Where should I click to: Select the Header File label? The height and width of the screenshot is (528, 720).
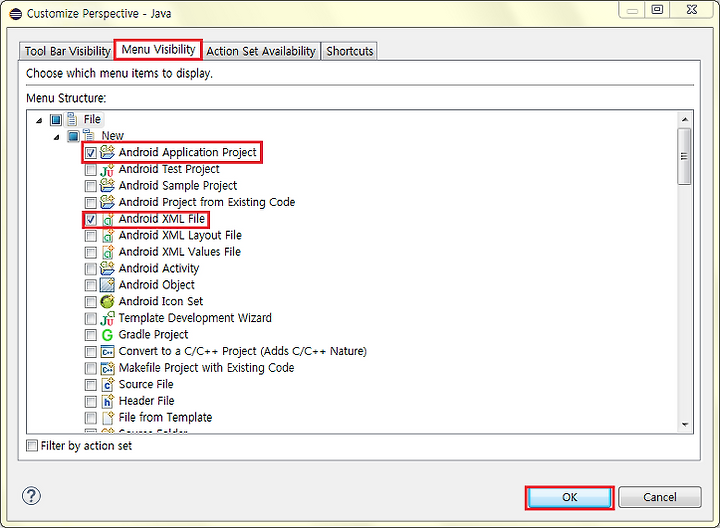[x=146, y=401]
